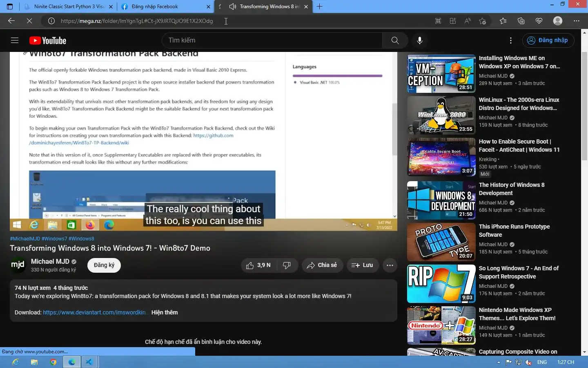Open YouTube hamburger guide menu

tap(15, 40)
